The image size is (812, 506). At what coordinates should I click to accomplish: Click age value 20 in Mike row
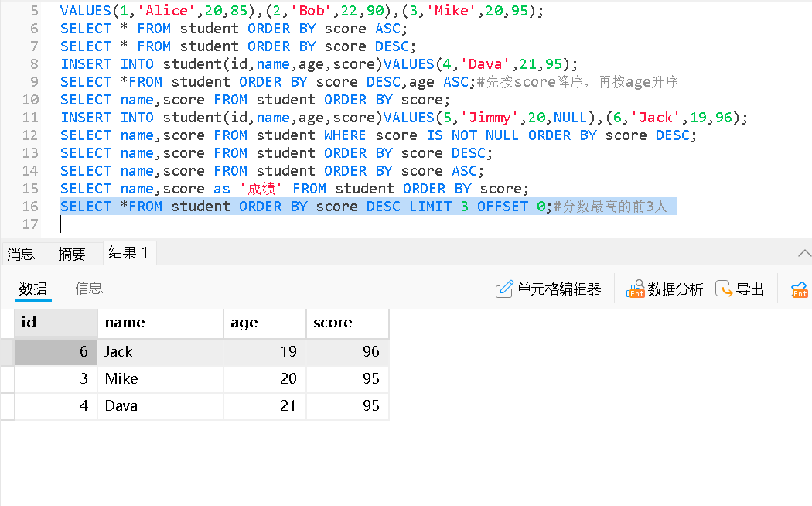264,378
